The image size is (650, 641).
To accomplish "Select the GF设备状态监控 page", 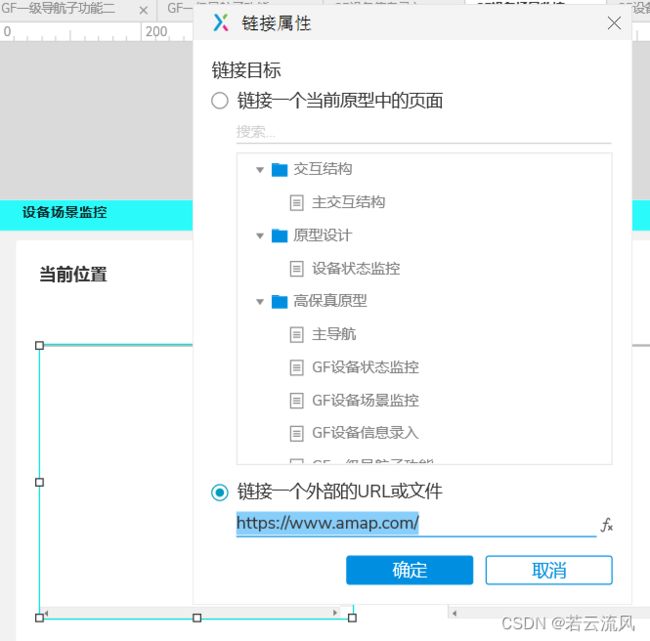I will (x=365, y=367).
